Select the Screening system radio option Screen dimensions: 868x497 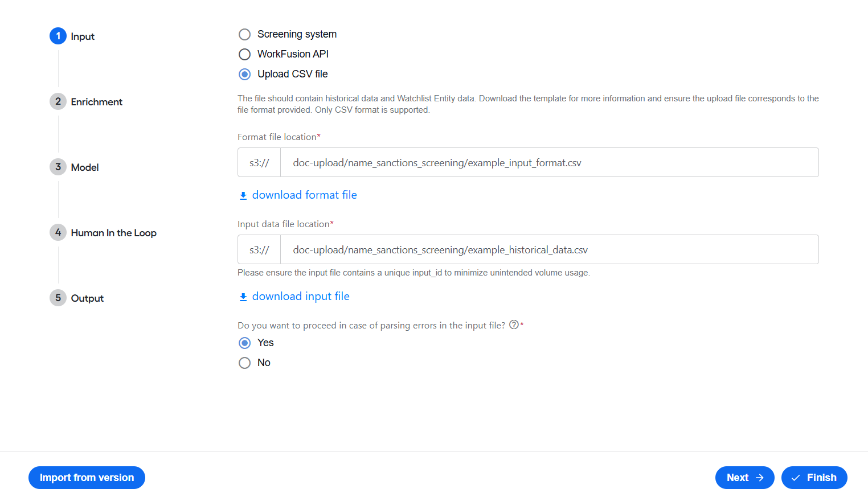tap(244, 34)
